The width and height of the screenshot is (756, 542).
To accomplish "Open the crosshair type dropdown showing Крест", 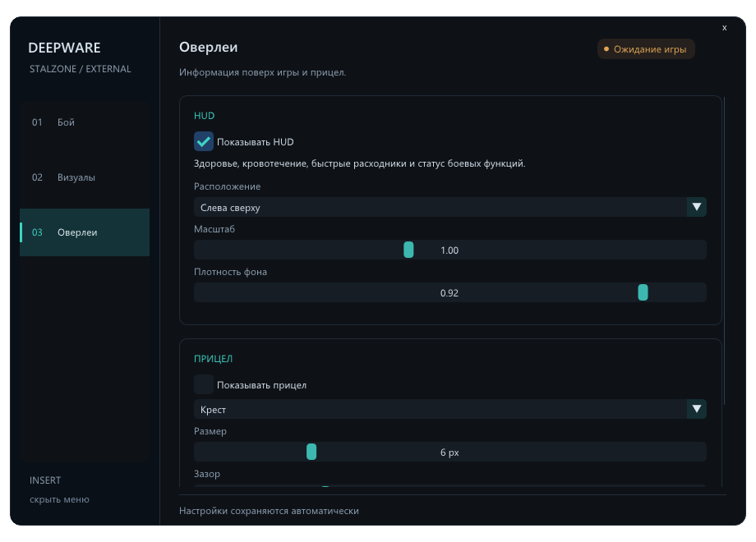I will click(x=449, y=409).
